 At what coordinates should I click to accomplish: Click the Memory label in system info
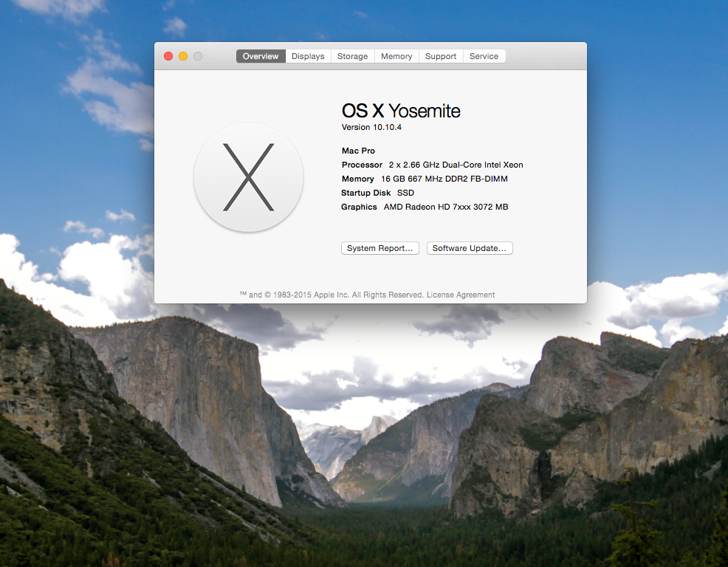point(358,179)
